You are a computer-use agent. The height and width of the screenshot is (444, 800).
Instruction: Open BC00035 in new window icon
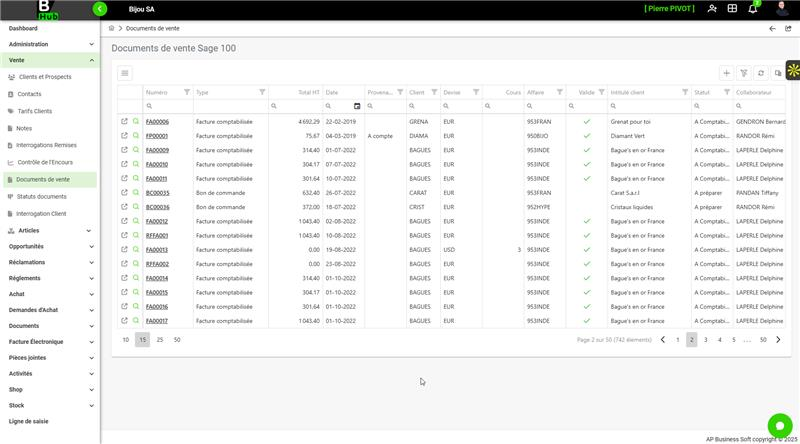[x=124, y=193]
